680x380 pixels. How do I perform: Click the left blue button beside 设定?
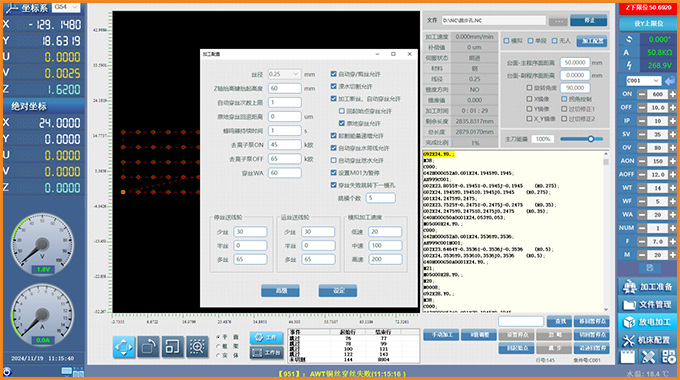tap(280, 291)
